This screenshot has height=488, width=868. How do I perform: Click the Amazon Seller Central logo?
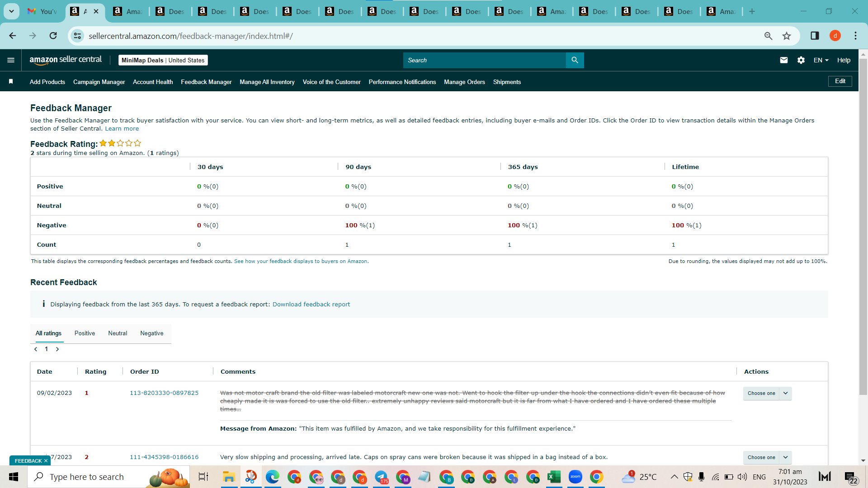click(66, 60)
